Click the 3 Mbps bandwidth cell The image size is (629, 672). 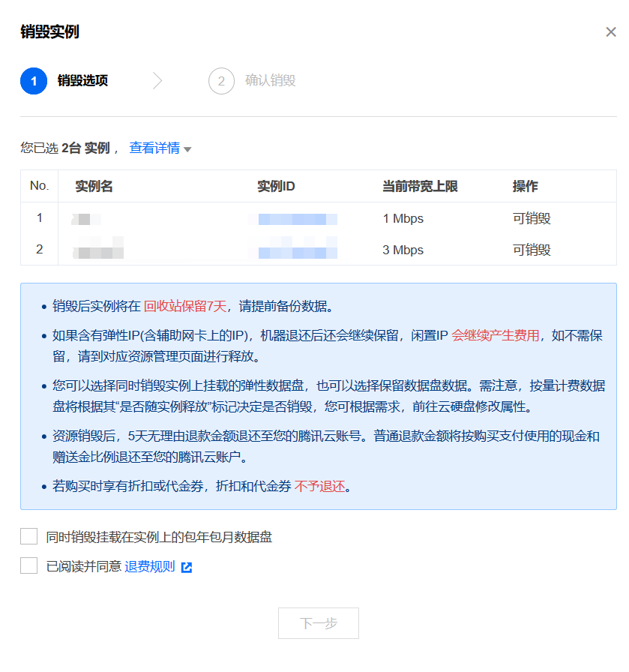[403, 250]
